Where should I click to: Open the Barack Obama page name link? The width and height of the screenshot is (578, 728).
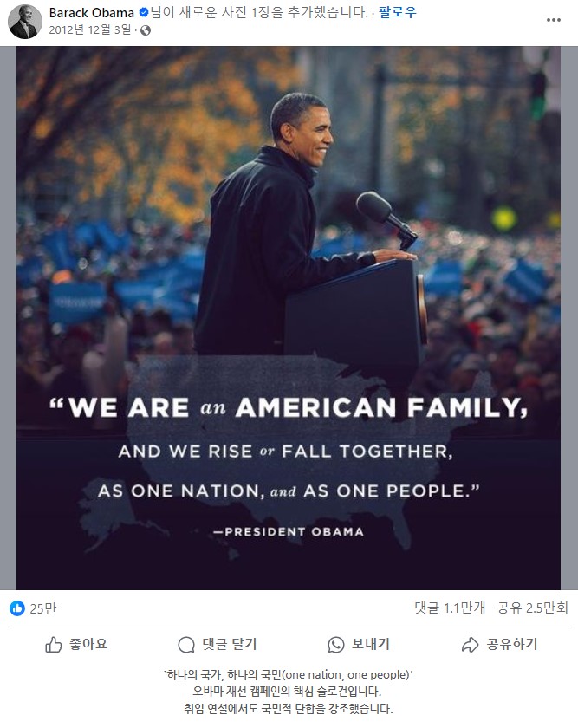point(92,12)
